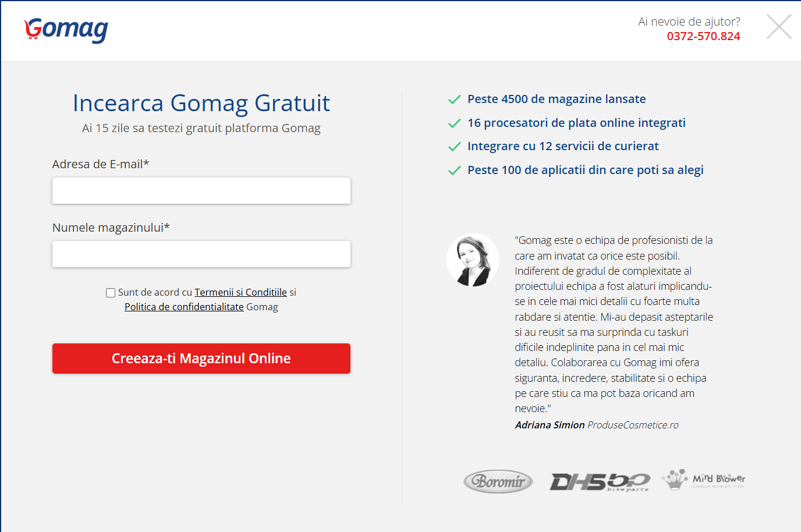This screenshot has height=532, width=801.
Task: Click checkmark beside Peste 100 de aplicatii
Action: tap(455, 171)
